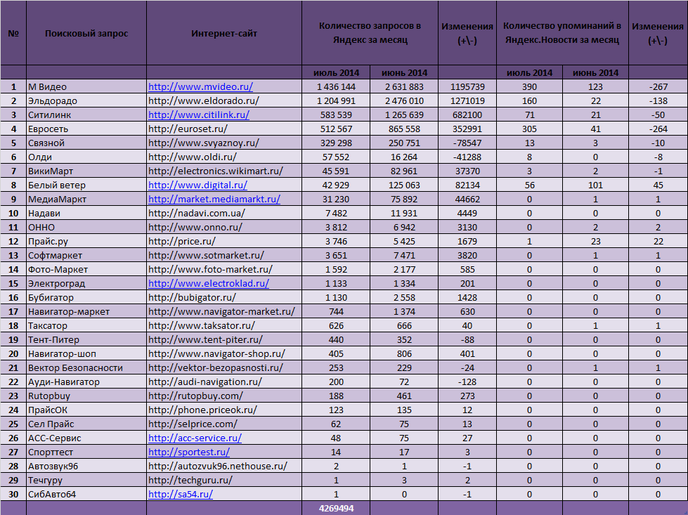Select the cell 'Электроград'
Screen dimensions: 688x515
[86, 283]
